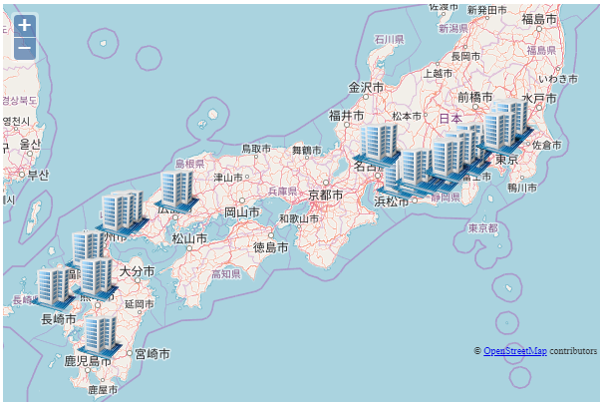The width and height of the screenshot is (600, 402).
Task: Click the 鹿児島市 city label
Action: [x=88, y=361]
